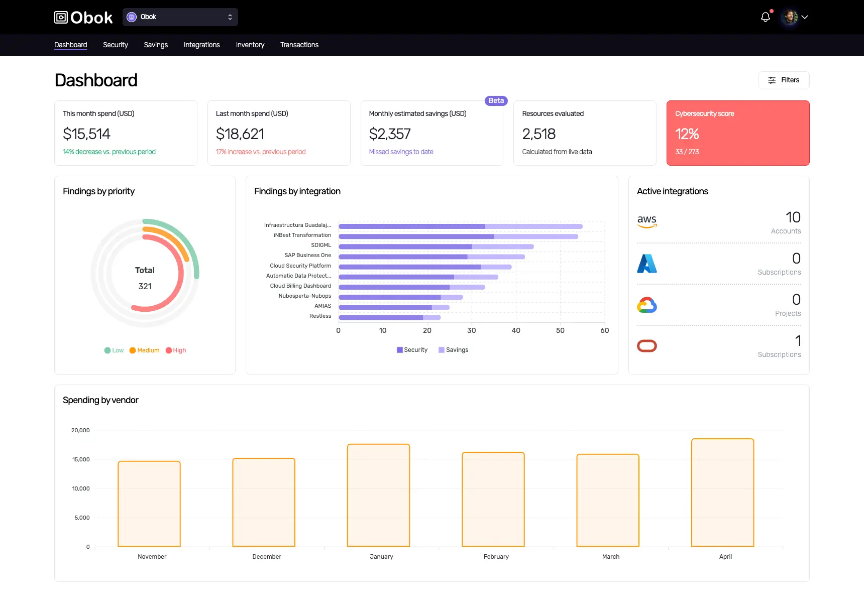Screen dimensions: 864x616
Task: Click the $15,514 spend value
Action: [x=86, y=134]
